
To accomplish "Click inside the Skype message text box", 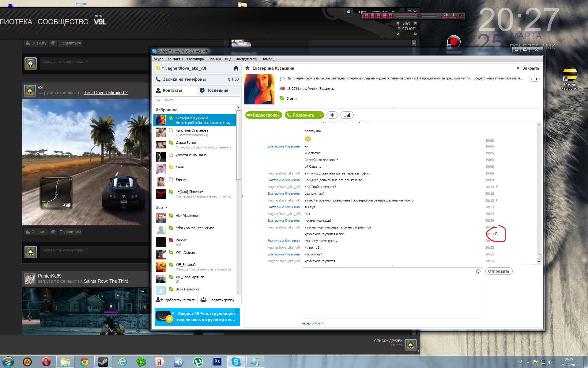I will click(x=392, y=293).
